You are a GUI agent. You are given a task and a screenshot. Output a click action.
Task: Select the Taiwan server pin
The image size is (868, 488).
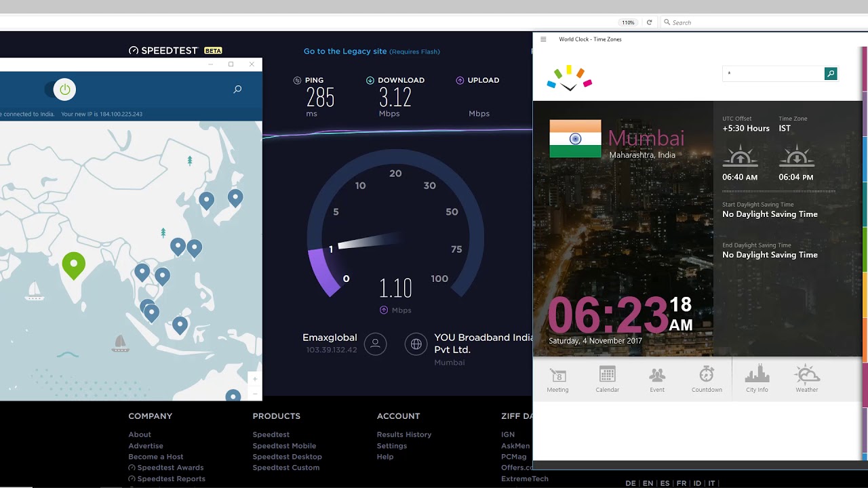[x=195, y=249]
